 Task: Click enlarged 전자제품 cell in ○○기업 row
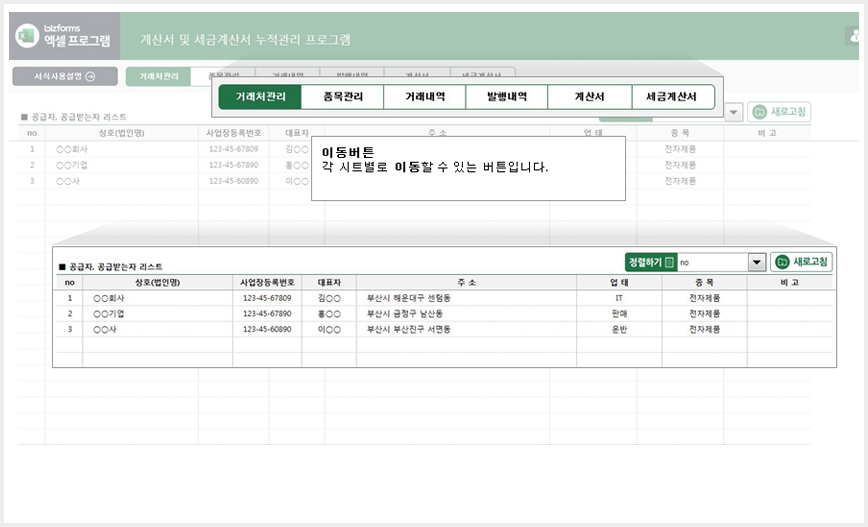point(704,313)
